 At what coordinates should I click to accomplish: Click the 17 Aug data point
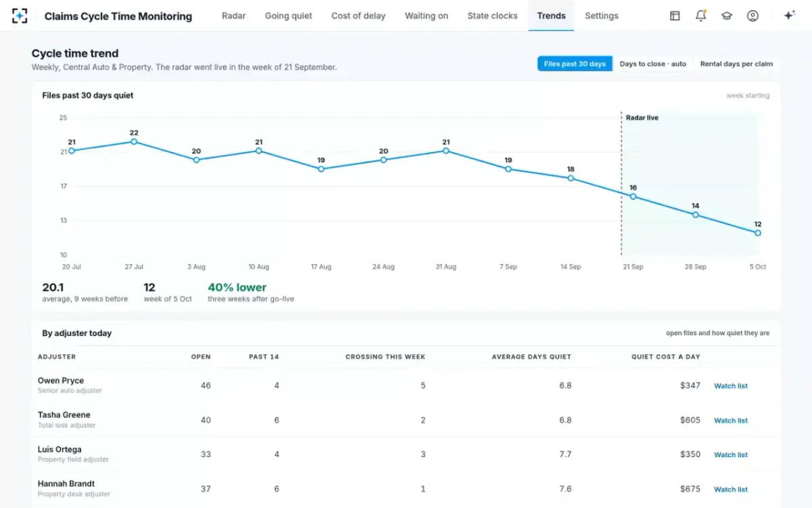pos(321,169)
